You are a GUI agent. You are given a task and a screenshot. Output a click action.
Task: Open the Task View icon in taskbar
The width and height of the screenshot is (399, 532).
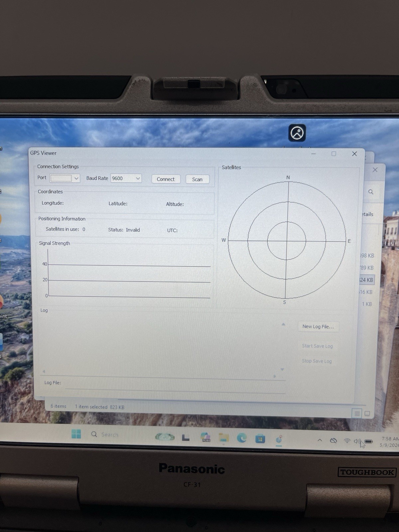point(186,438)
